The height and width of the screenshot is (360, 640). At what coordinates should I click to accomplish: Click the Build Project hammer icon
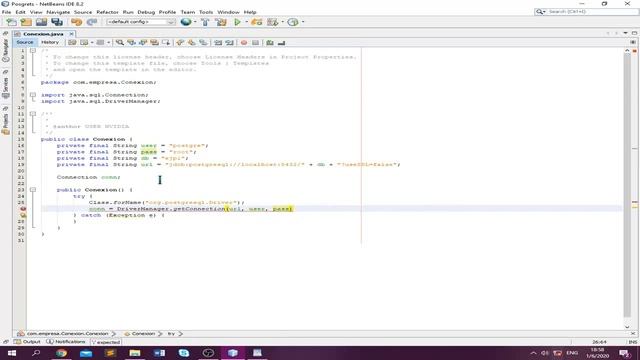coord(205,22)
